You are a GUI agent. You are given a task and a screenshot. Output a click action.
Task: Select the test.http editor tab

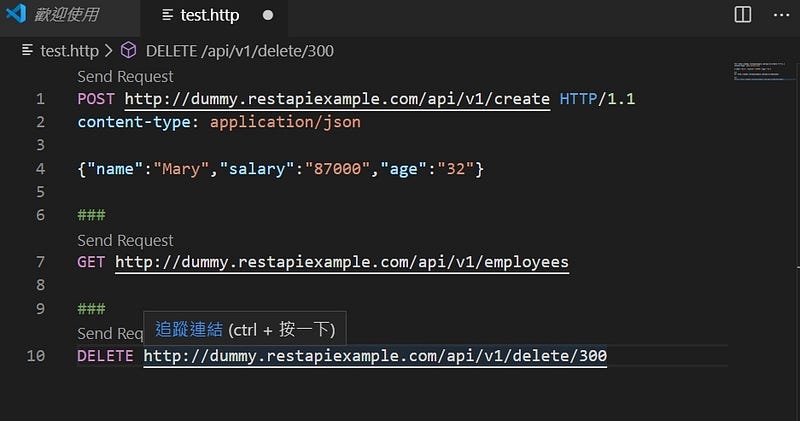[x=212, y=16]
